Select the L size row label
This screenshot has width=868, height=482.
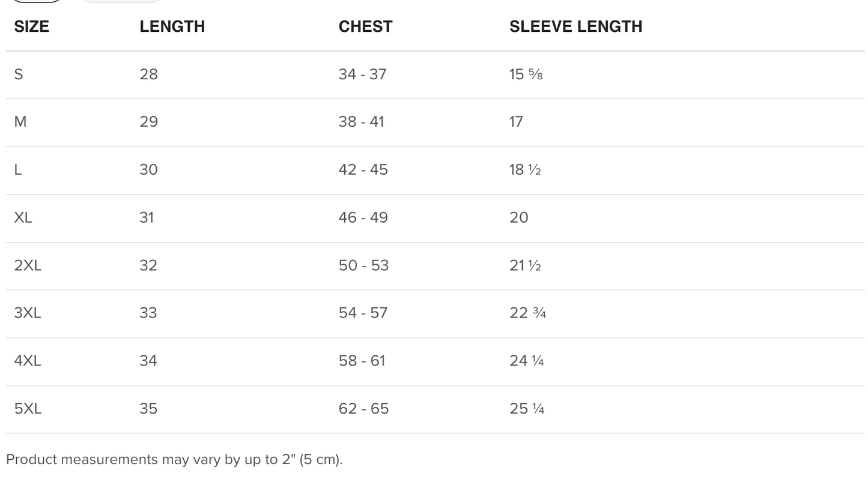pyautogui.click(x=18, y=170)
